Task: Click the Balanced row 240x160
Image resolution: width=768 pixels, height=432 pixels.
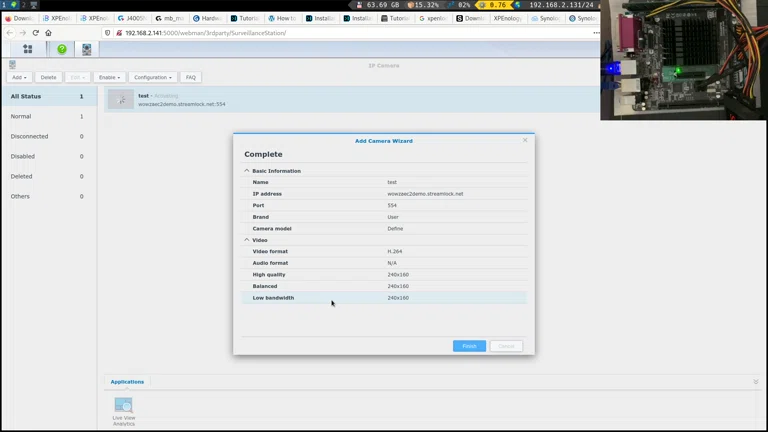Action: [384, 286]
